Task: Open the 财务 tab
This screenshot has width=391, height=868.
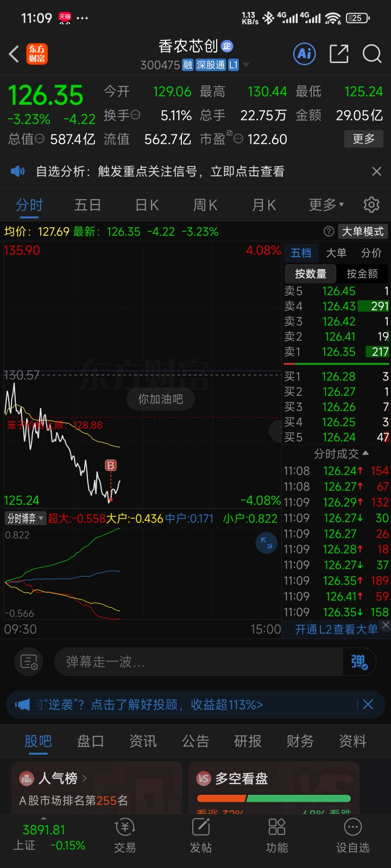Action: click(x=300, y=741)
